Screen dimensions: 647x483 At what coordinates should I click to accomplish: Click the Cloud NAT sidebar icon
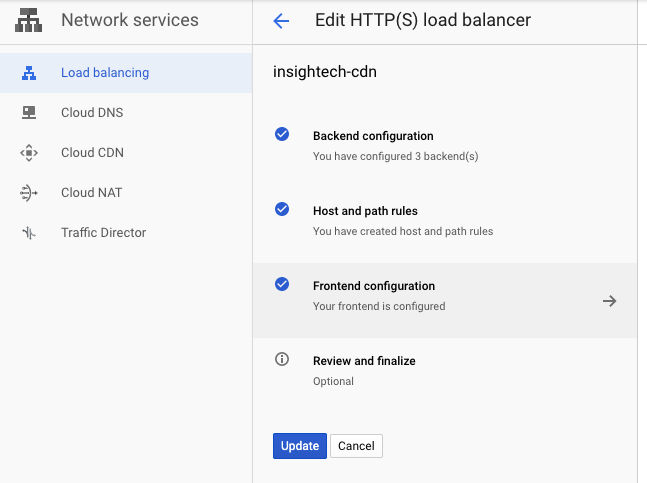pyautogui.click(x=29, y=193)
